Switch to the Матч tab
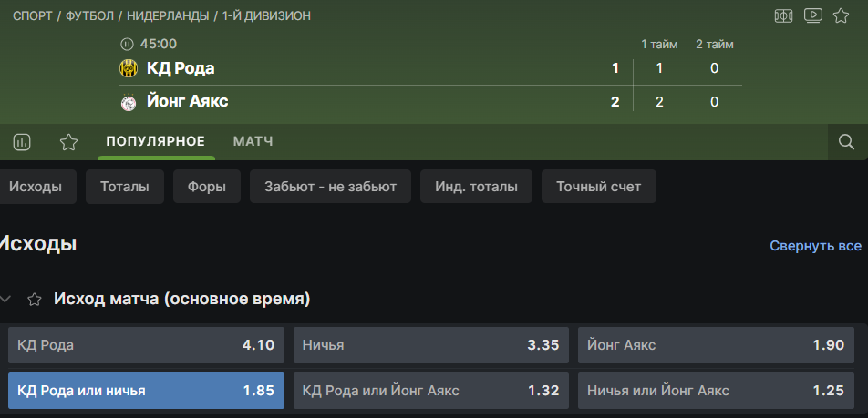This screenshot has height=418, width=868. tap(253, 141)
